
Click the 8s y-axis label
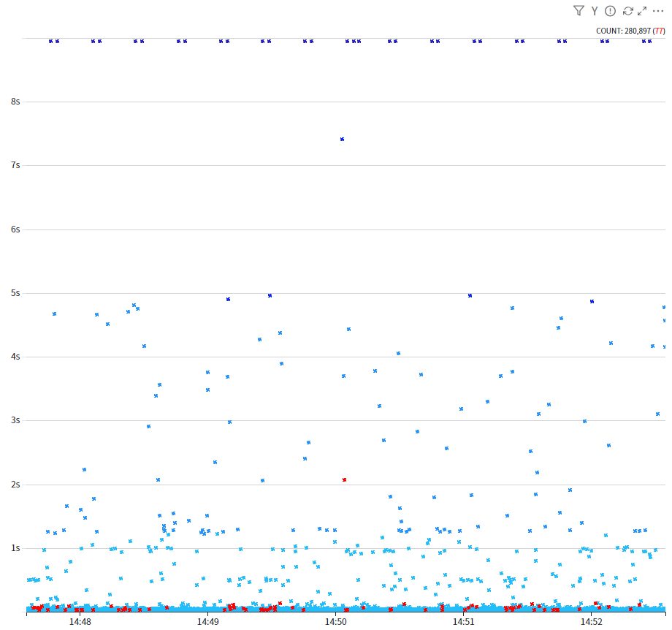click(15, 101)
